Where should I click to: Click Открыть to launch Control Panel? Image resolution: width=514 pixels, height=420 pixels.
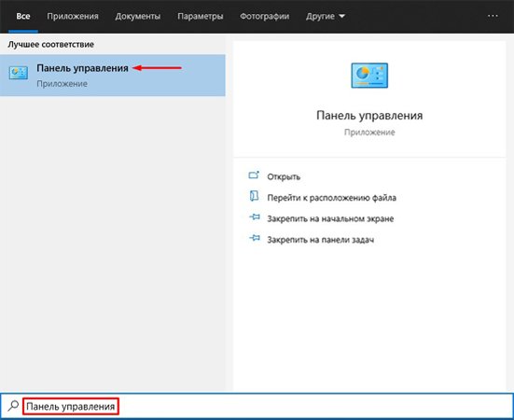point(284,176)
